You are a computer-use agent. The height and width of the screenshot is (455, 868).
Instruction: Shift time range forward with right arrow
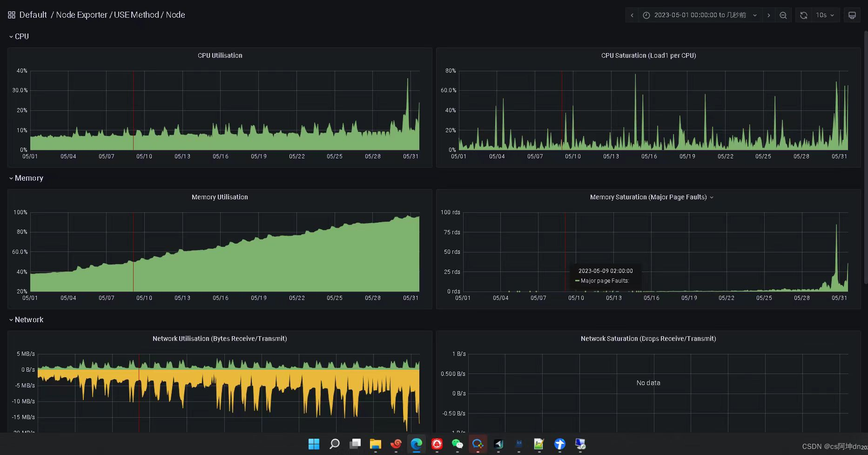[x=769, y=15]
